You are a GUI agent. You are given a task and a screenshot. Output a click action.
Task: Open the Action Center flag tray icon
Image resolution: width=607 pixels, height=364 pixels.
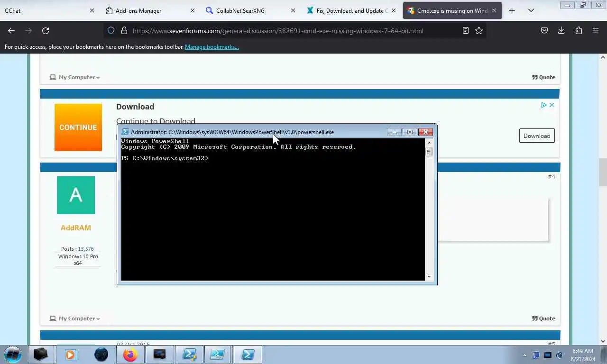point(536,355)
